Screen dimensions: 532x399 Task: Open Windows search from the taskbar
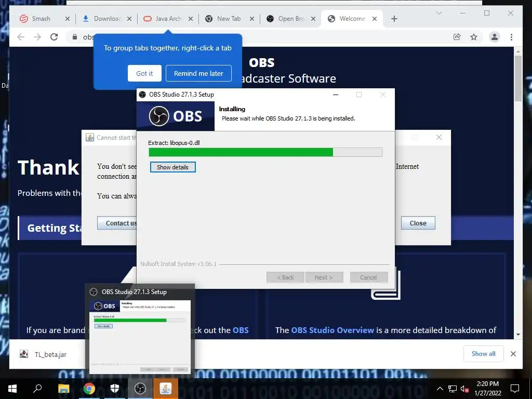click(37, 389)
